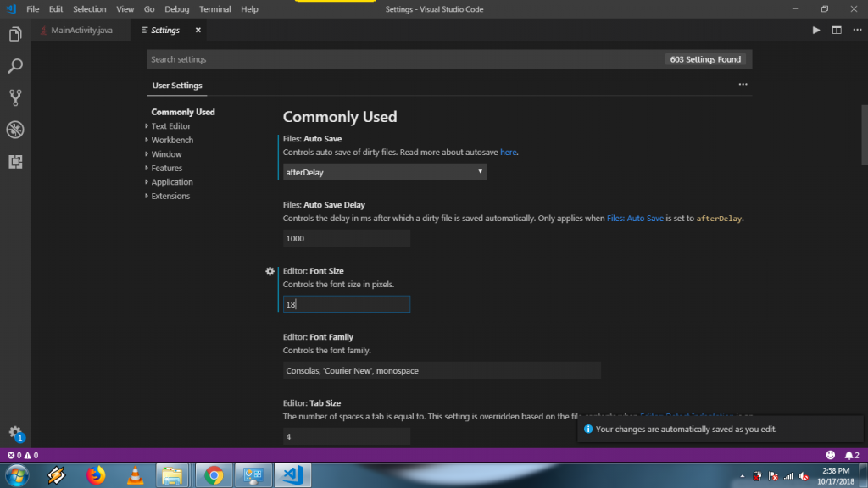Open the Terminal menu
868x488 pixels.
tap(214, 9)
